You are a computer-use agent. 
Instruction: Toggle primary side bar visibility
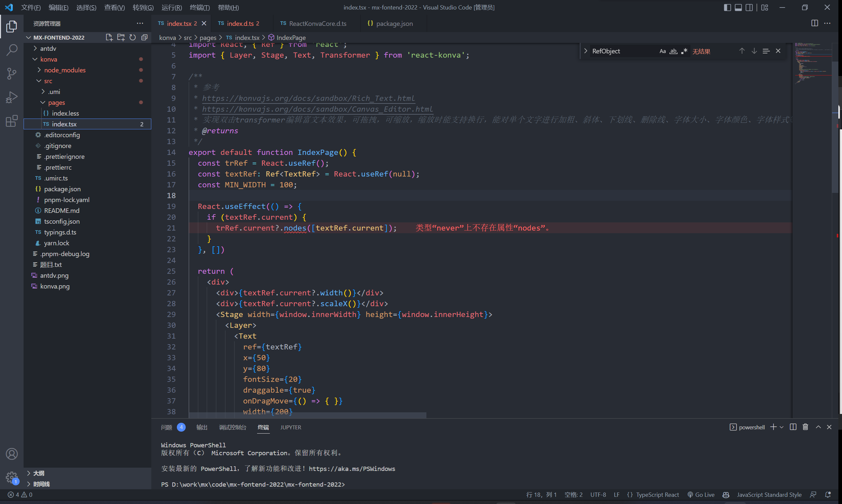(727, 8)
